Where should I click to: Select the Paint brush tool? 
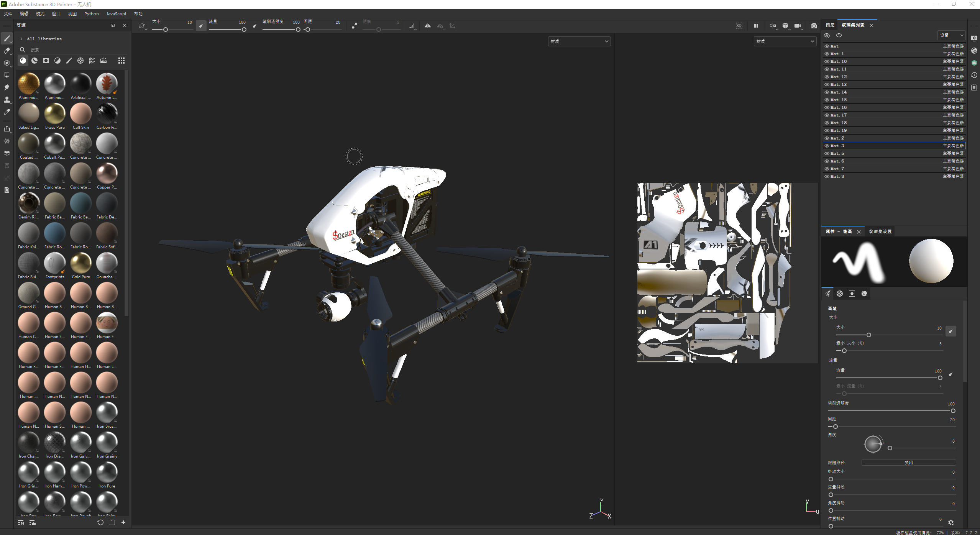(x=7, y=38)
